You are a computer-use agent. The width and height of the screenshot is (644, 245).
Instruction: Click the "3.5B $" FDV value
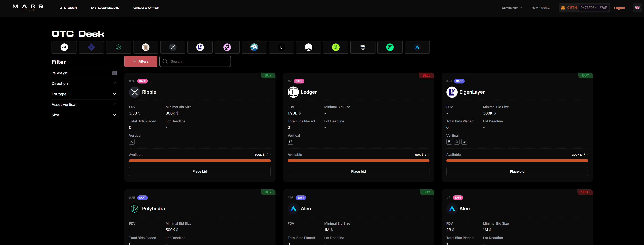pyautogui.click(x=134, y=113)
